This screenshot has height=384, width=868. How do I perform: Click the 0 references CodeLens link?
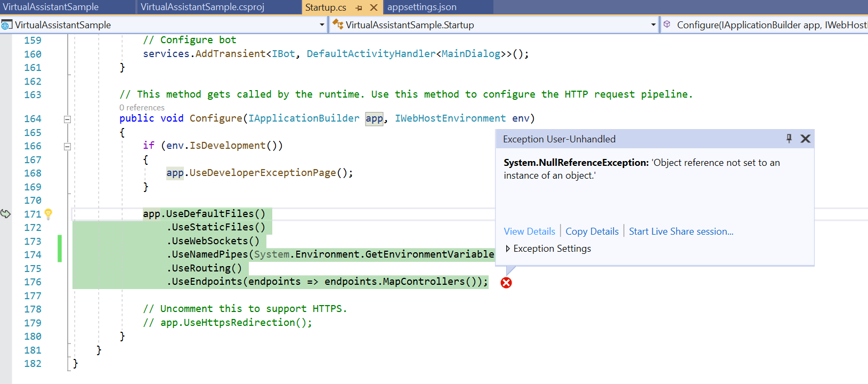click(142, 107)
